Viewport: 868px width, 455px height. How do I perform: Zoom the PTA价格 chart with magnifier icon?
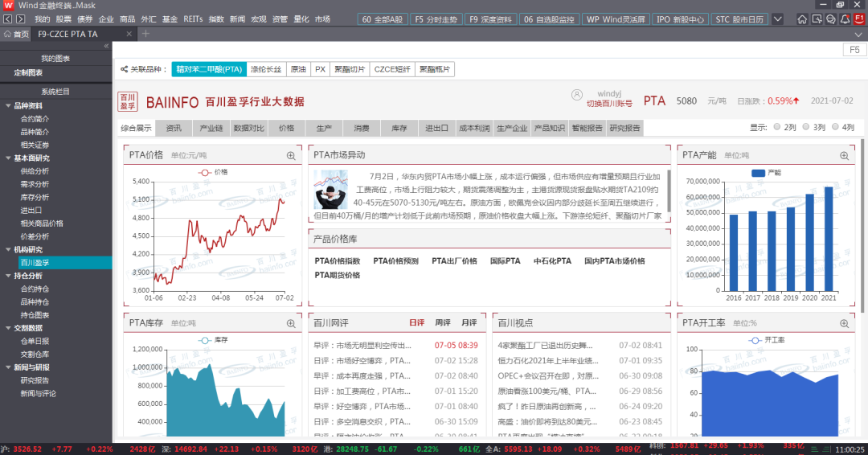291,155
